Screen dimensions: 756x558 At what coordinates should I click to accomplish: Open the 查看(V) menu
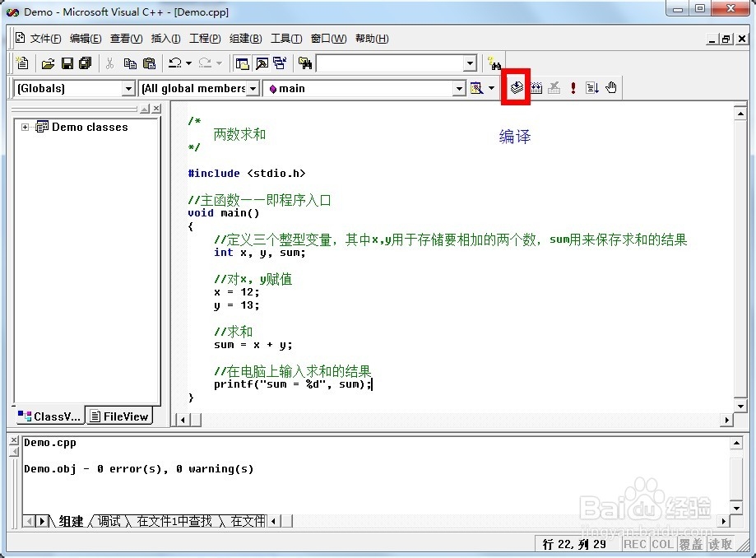(x=127, y=38)
